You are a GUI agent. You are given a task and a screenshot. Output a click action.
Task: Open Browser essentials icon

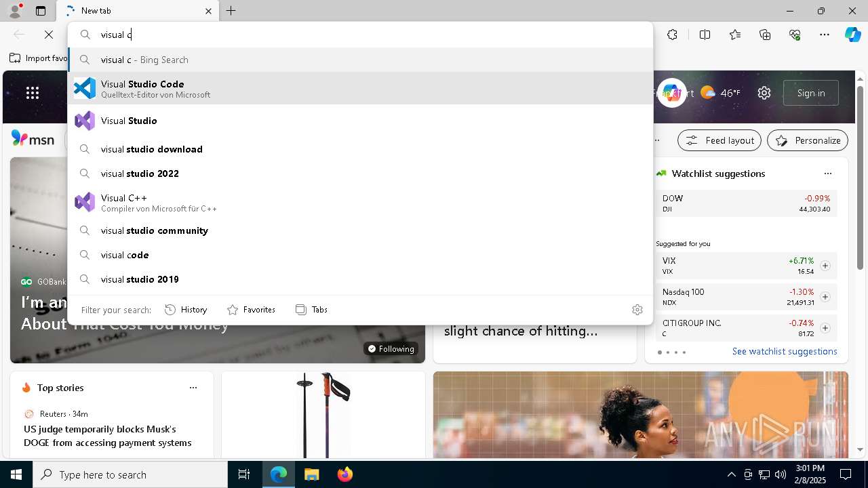coord(795,35)
